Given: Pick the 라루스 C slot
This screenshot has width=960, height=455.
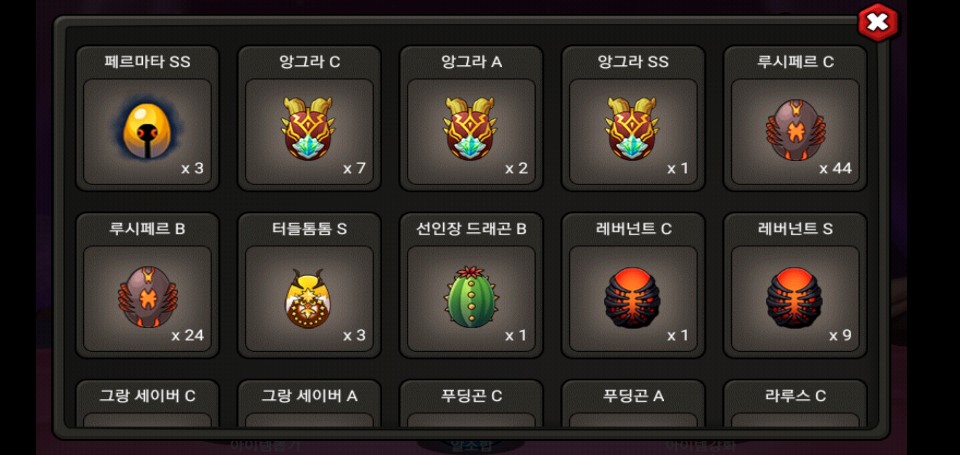Looking at the screenshot, I should (x=795, y=404).
